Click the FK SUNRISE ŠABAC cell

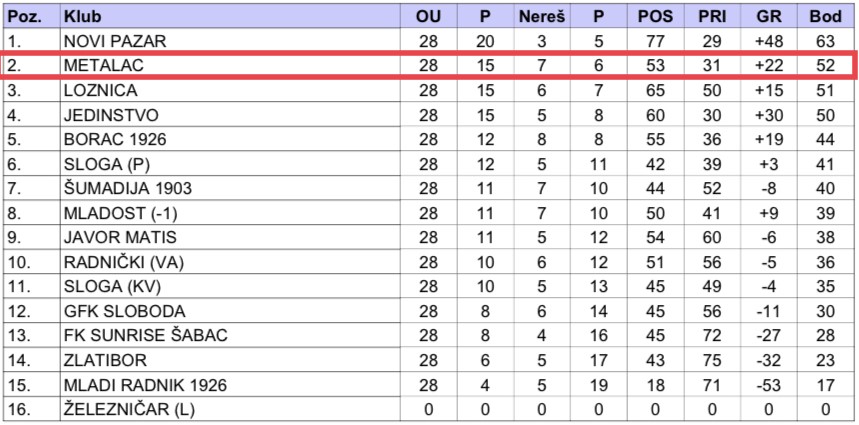[145, 335]
